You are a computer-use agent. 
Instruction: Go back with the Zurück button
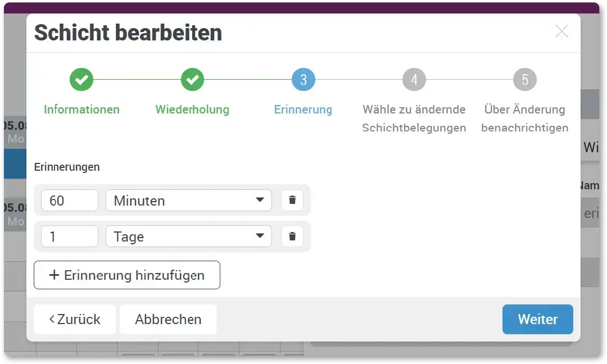(75, 320)
